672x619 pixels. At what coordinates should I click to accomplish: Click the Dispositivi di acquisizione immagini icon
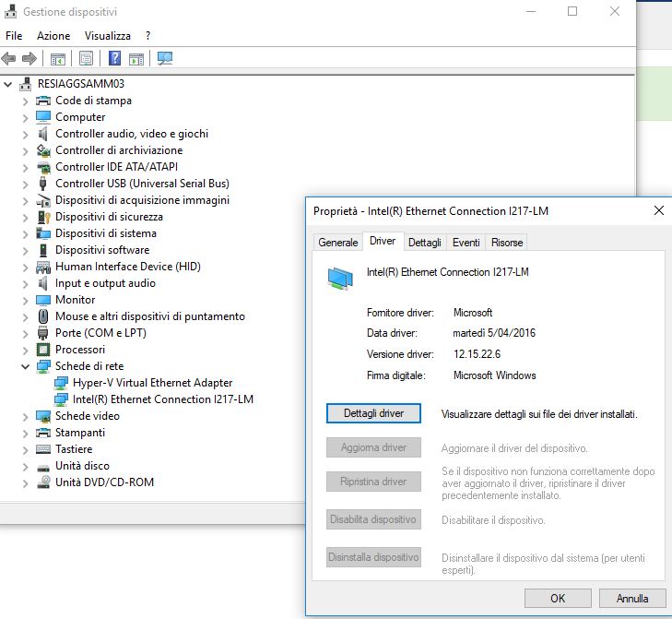pos(43,200)
